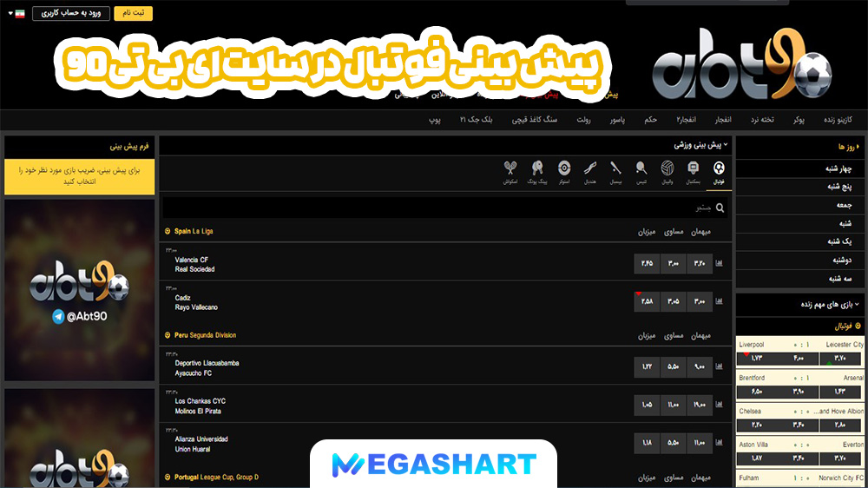This screenshot has height=488, width=868.
Task: Click the Portugal League Cup league icon
Action: click(x=168, y=477)
